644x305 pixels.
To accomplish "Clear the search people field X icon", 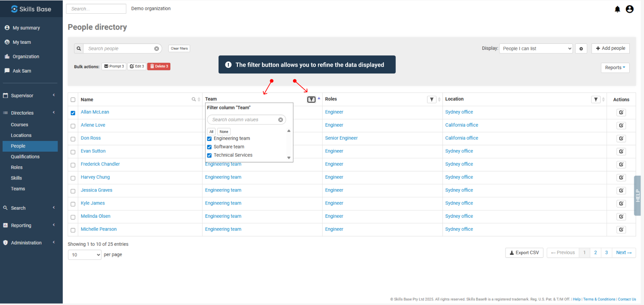I will (x=157, y=49).
